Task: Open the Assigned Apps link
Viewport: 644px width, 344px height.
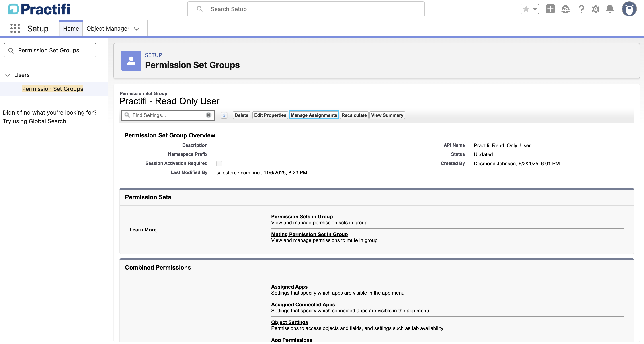Action: [x=289, y=287]
